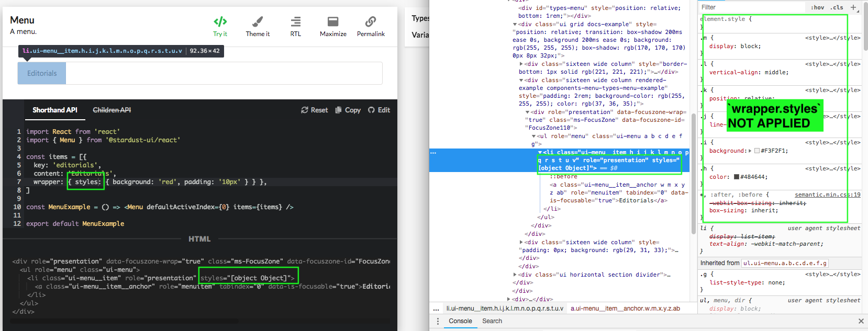
Task: Focus the styles Filter input
Action: coord(751,7)
